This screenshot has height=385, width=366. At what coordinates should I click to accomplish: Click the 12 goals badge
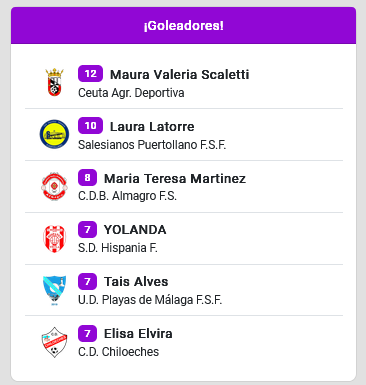[90, 74]
